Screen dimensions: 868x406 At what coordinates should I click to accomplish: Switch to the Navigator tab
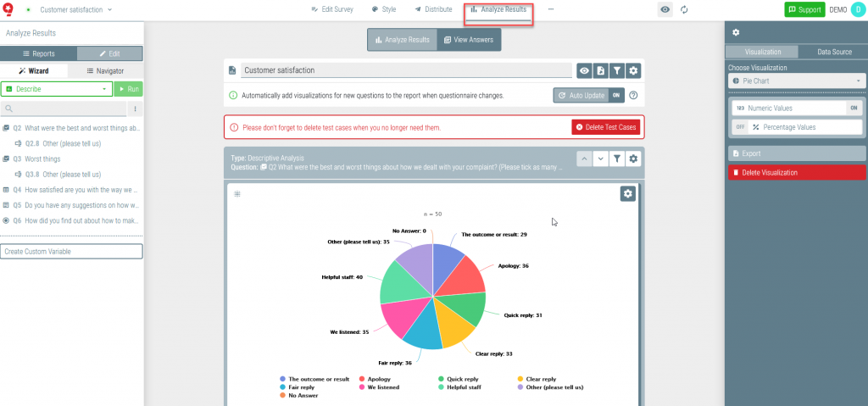(106, 71)
